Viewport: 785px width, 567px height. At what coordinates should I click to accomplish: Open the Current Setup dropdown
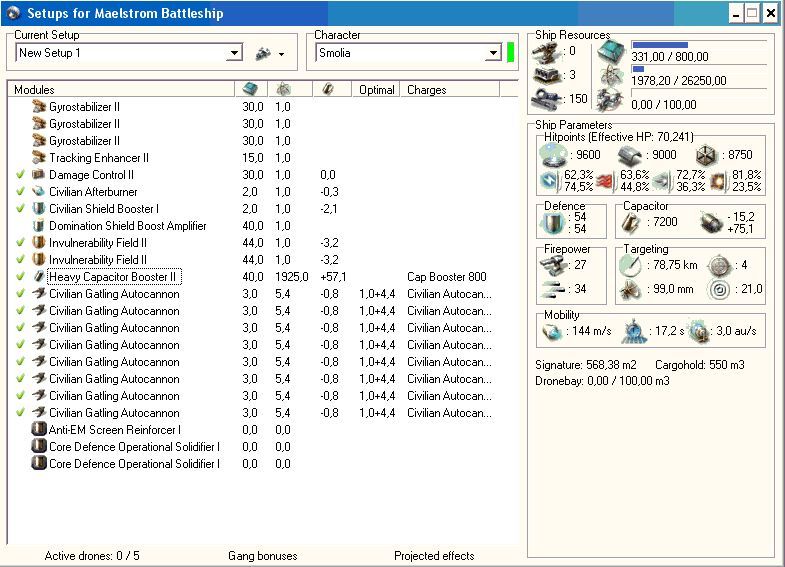pos(234,53)
